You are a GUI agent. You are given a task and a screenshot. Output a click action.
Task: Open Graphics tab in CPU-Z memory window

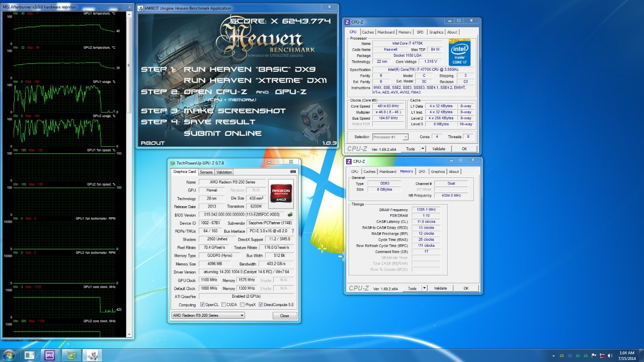[438, 171]
